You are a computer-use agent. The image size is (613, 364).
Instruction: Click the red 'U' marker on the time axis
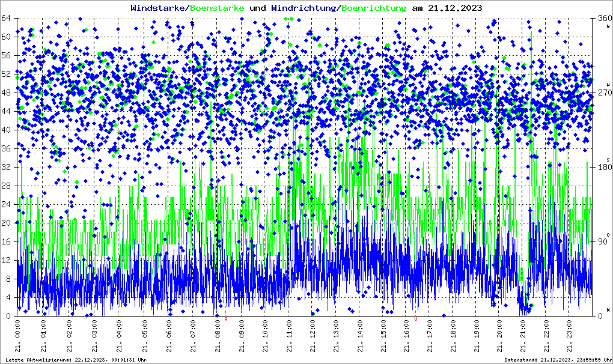pyautogui.click(x=415, y=320)
